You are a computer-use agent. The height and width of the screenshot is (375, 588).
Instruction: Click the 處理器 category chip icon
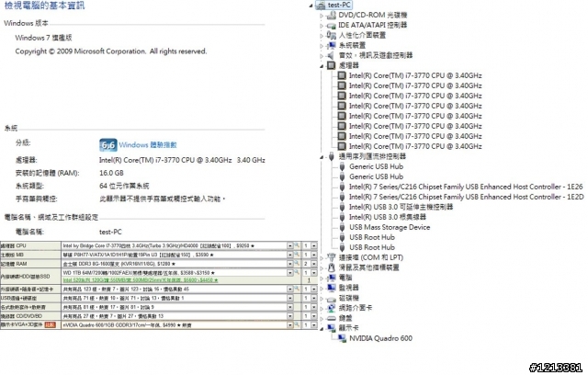331,65
